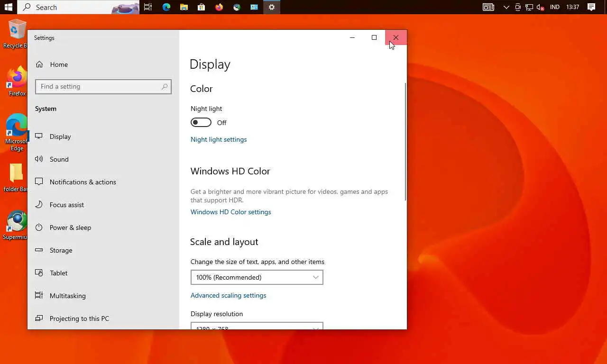The image size is (607, 364).
Task: Switch input language via IND indicator
Action: click(554, 7)
